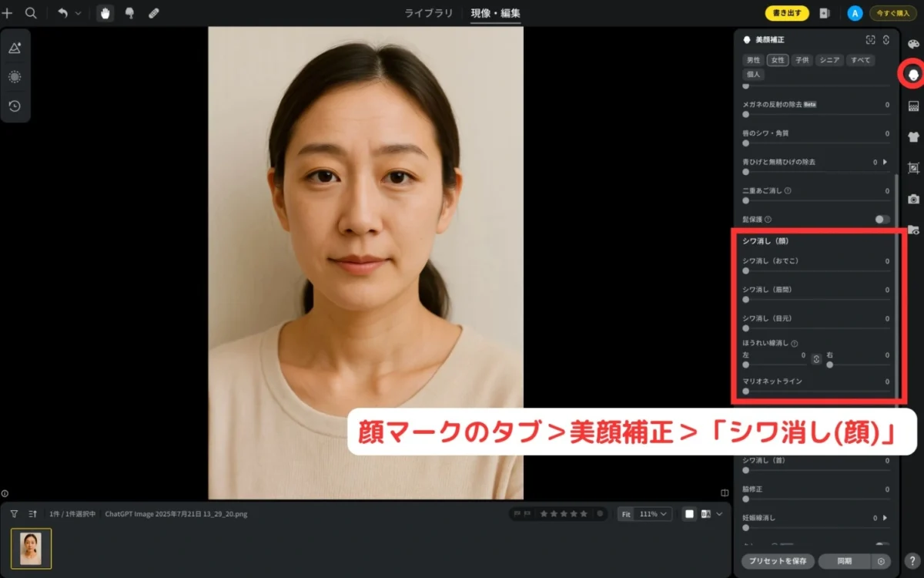Select the healing bandage tool
The height and width of the screenshot is (578, 924).
[153, 13]
